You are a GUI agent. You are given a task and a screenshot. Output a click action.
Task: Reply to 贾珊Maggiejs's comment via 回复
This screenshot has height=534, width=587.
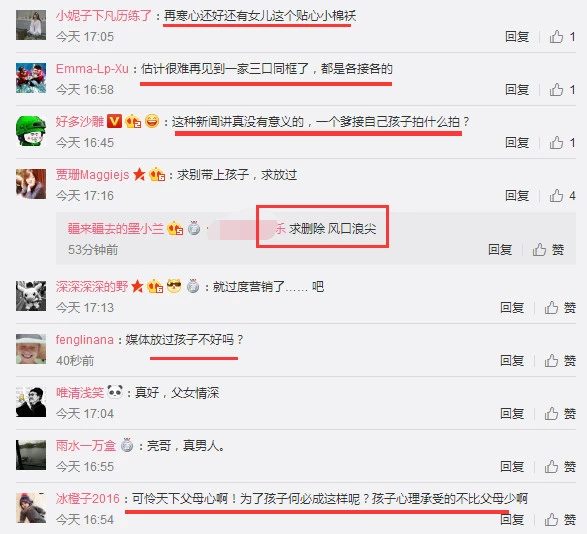[x=517, y=195]
